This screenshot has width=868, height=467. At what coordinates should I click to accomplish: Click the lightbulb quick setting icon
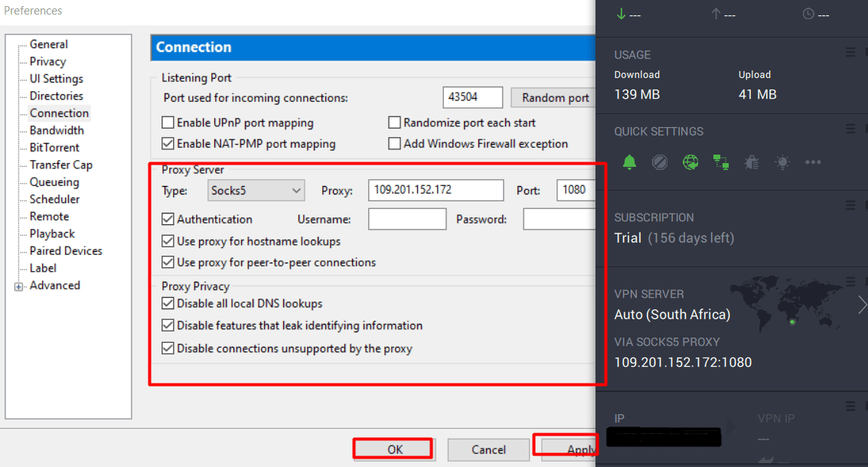pos(782,162)
